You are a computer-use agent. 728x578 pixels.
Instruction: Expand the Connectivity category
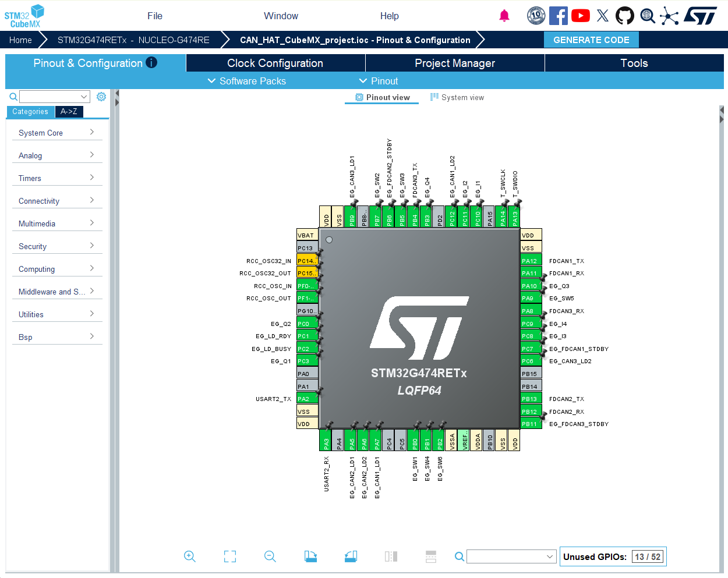pos(57,201)
